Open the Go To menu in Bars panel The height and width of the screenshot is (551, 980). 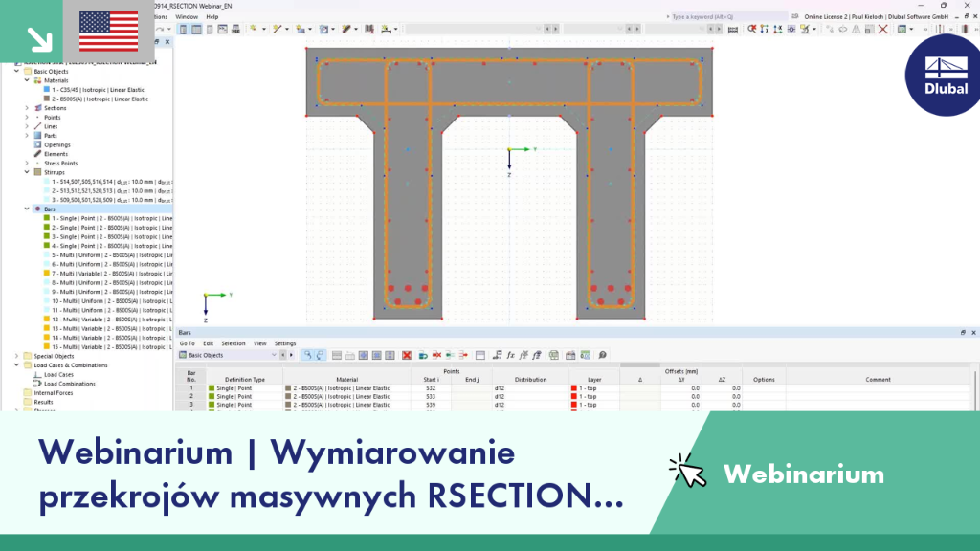pos(187,343)
